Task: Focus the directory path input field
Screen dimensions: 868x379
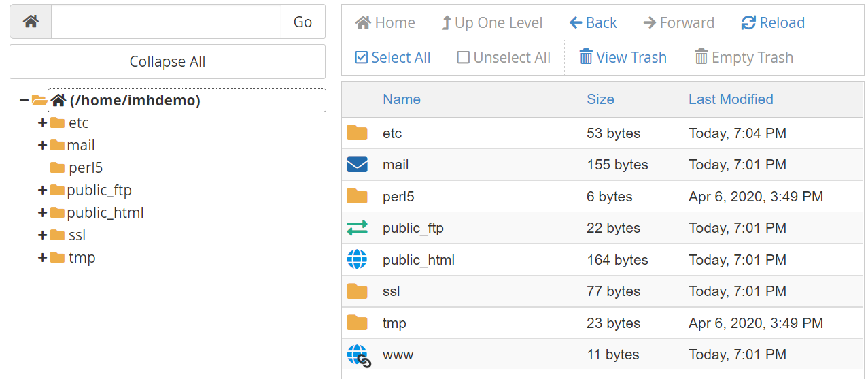Action: 167,22
